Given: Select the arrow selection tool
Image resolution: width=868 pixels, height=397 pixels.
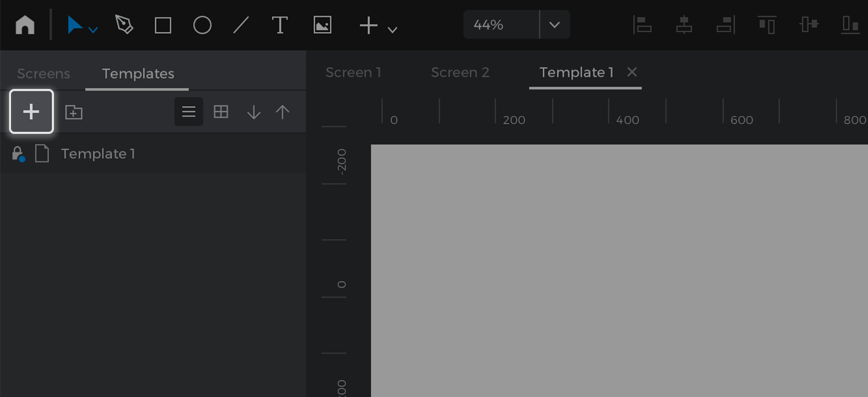Looking at the screenshot, I should pos(75,25).
